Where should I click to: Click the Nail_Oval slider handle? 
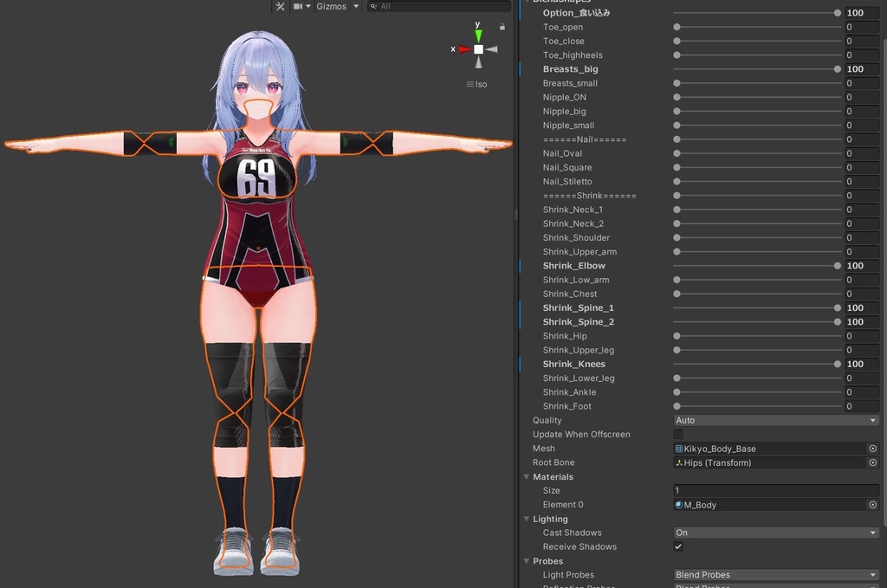pyautogui.click(x=677, y=153)
